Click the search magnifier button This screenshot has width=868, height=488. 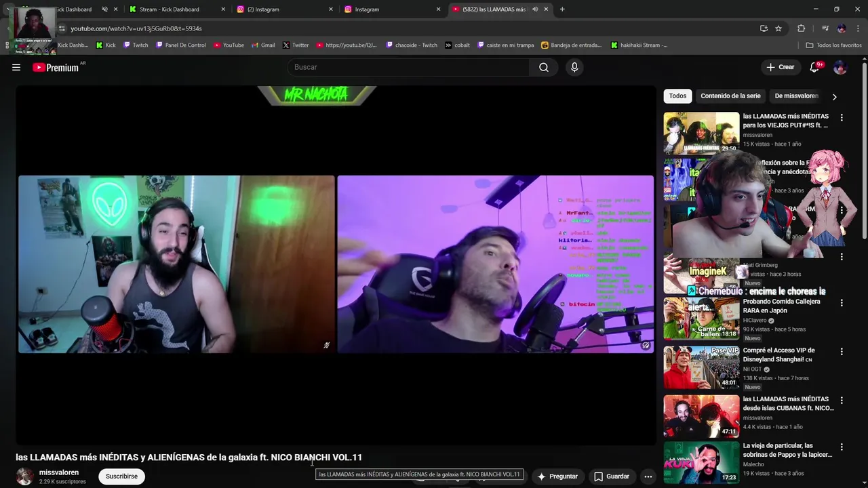pos(544,67)
